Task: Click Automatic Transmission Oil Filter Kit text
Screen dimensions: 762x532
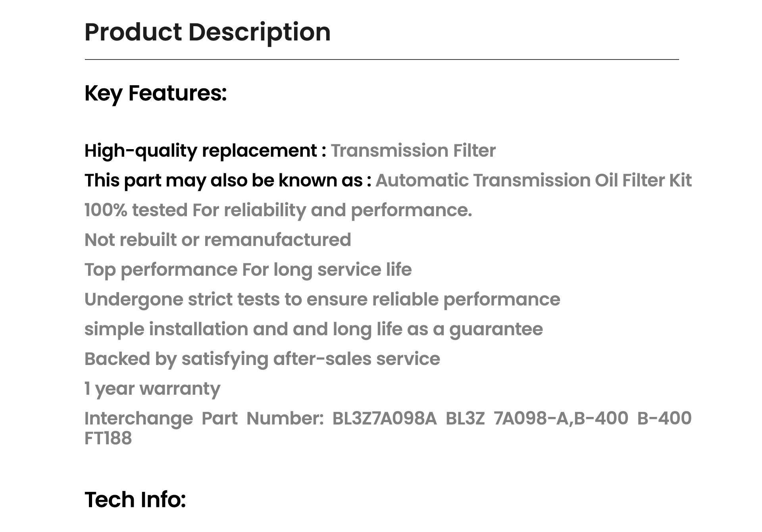Action: tap(533, 180)
